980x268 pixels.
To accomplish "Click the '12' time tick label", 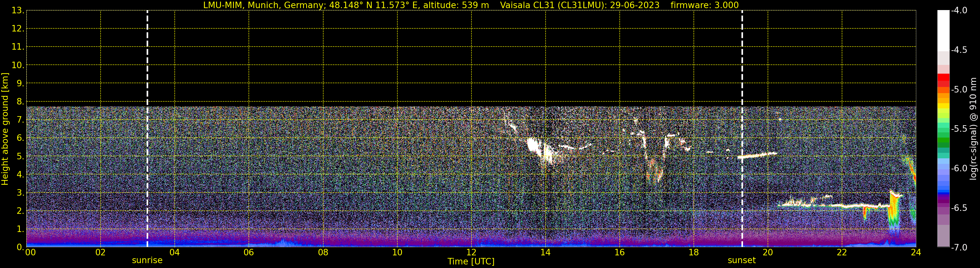I will click(x=471, y=252).
